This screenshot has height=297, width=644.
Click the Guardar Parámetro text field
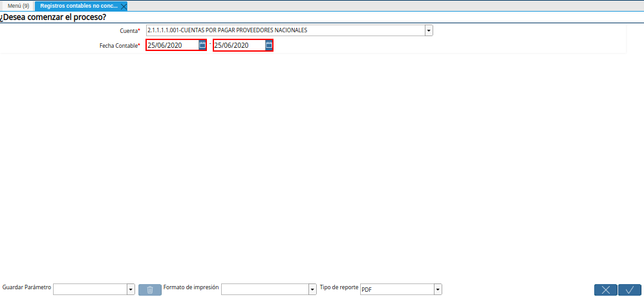coord(91,290)
